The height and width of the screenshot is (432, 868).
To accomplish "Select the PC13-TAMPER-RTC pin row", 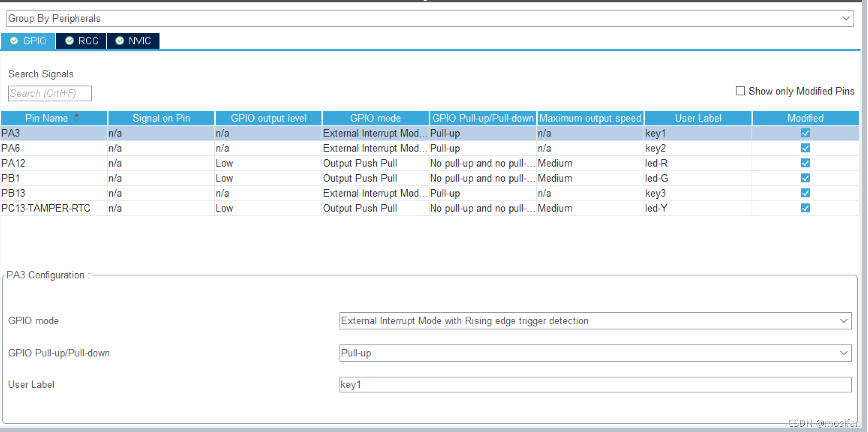I will coord(430,208).
